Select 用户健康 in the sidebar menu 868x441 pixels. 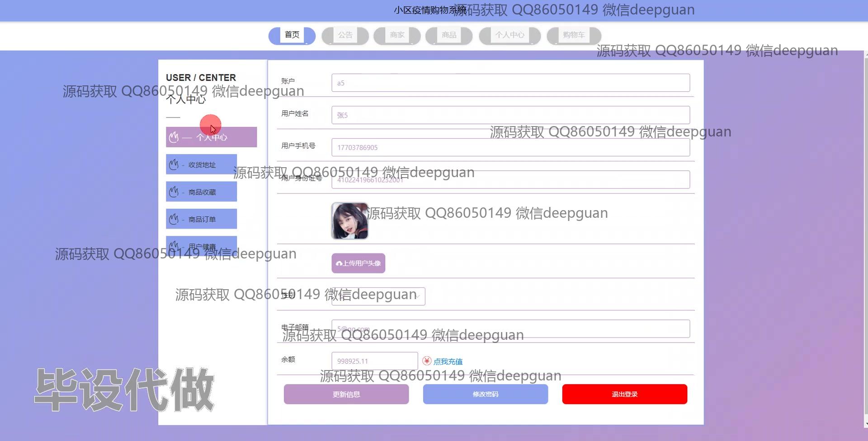[201, 246]
